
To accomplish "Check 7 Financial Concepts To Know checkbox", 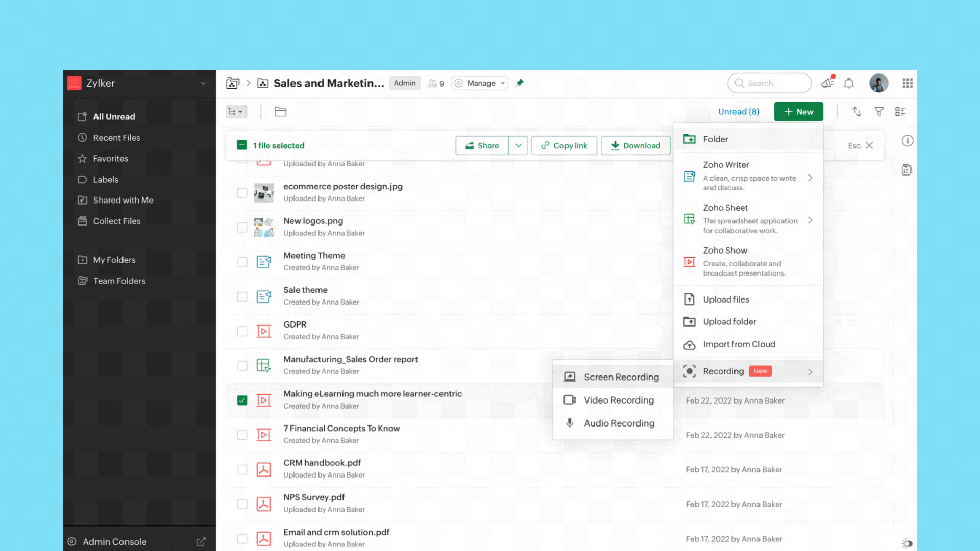I will coord(242,435).
